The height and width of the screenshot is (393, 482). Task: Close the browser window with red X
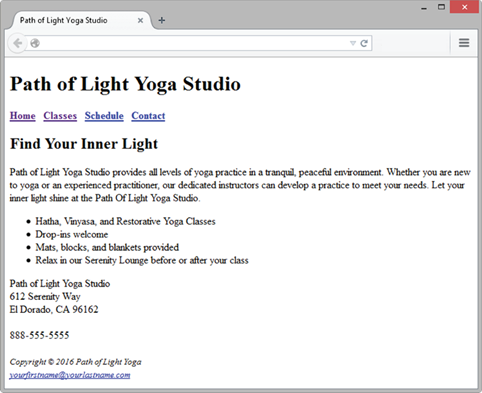click(x=464, y=7)
